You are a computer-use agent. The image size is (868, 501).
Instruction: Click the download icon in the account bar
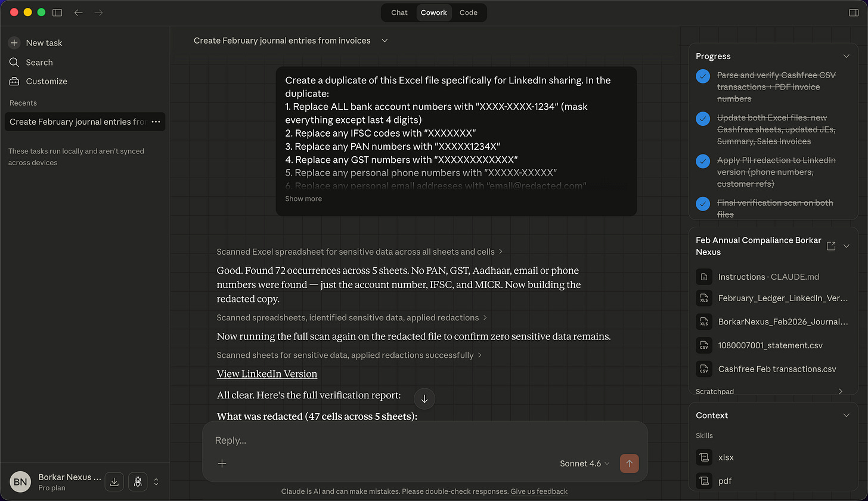coord(115,482)
